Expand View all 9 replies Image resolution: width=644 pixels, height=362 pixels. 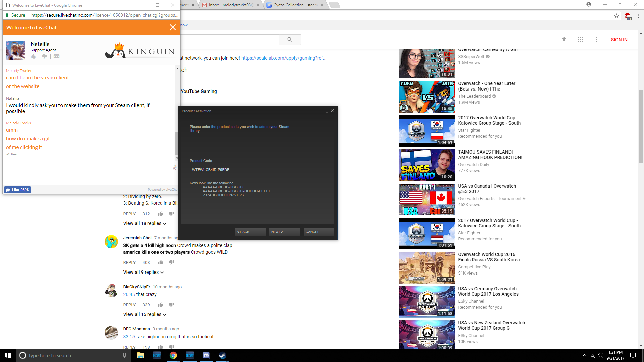pos(144,272)
